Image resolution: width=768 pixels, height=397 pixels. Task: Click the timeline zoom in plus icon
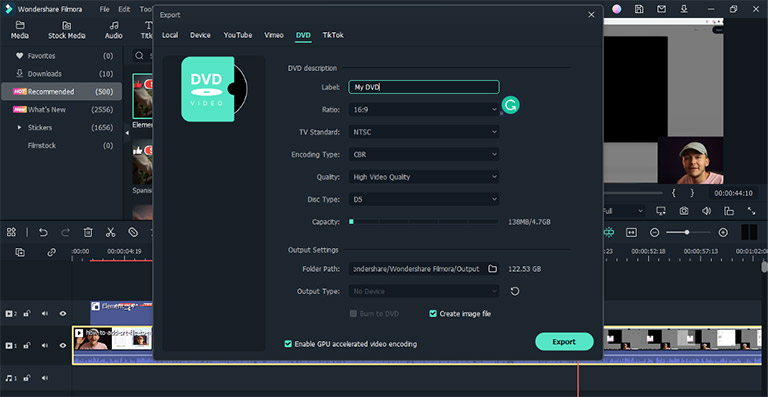pyautogui.click(x=723, y=233)
